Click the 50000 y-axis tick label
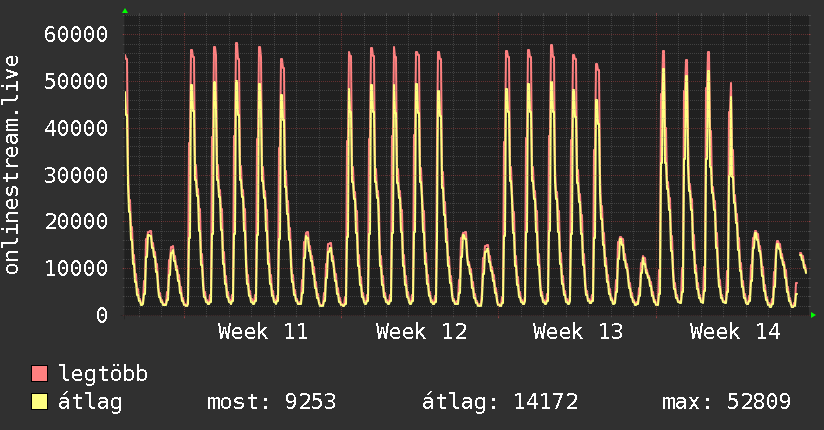Screen dimensions: 824x430 76,81
